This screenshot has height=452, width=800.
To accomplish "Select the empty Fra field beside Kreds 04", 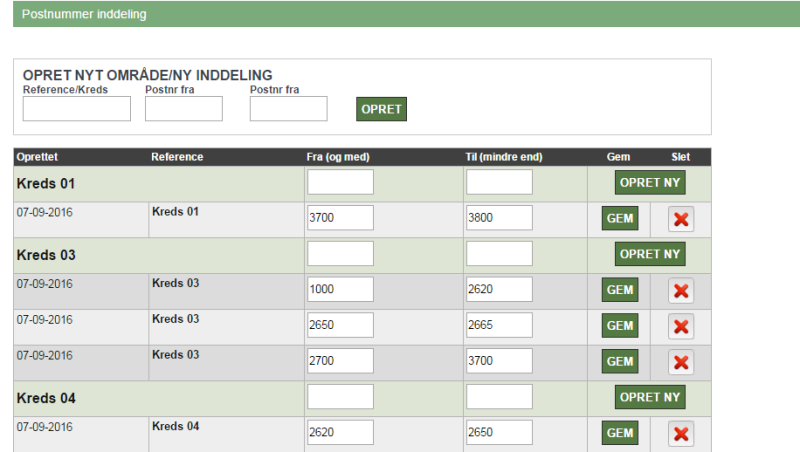I will 340,396.
